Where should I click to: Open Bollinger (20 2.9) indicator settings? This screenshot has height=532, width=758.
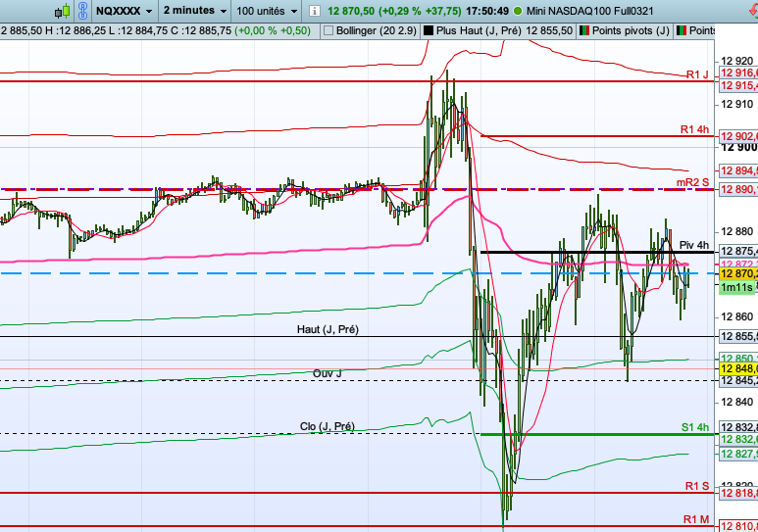377,31
